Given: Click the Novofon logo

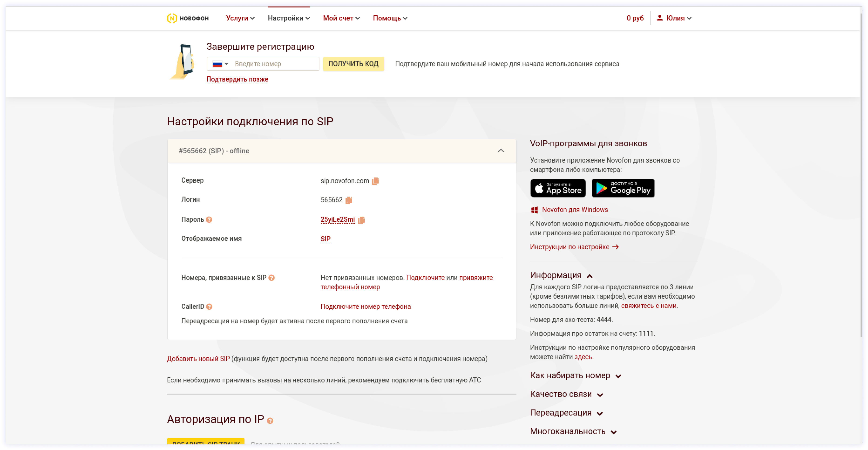Looking at the screenshot, I should [188, 18].
